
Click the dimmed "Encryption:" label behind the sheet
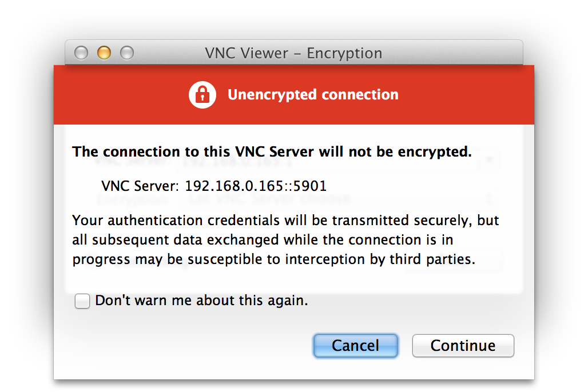pyautogui.click(x=133, y=200)
